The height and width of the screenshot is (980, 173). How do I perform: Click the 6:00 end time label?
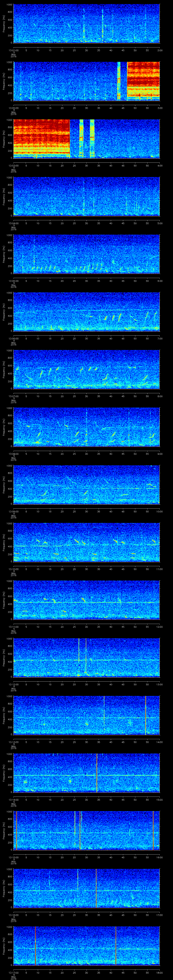pos(160,281)
